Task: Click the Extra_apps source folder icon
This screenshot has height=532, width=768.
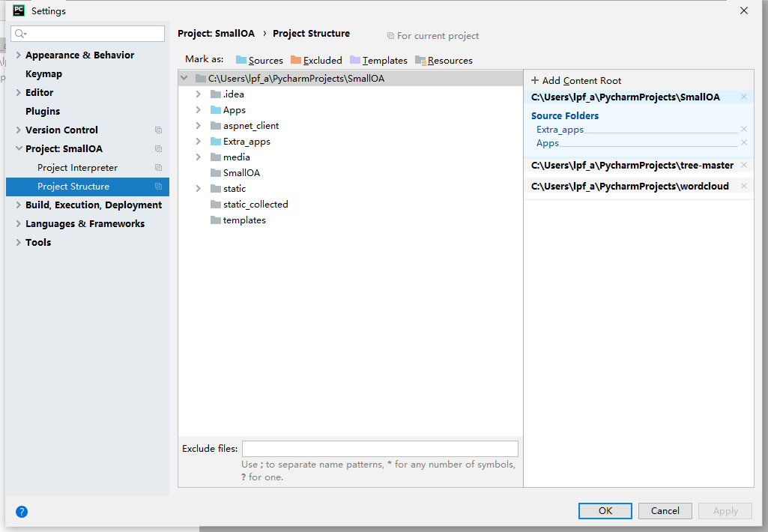Action: pos(216,141)
